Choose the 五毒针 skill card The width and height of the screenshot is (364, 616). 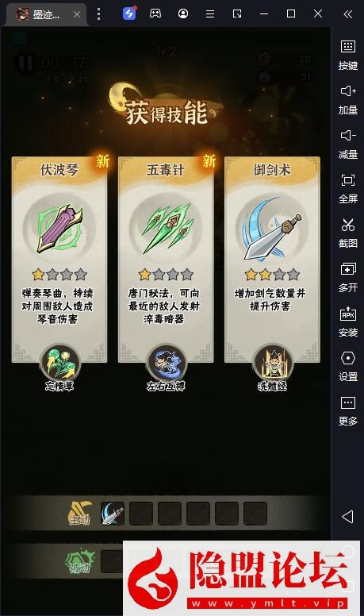coord(166,260)
